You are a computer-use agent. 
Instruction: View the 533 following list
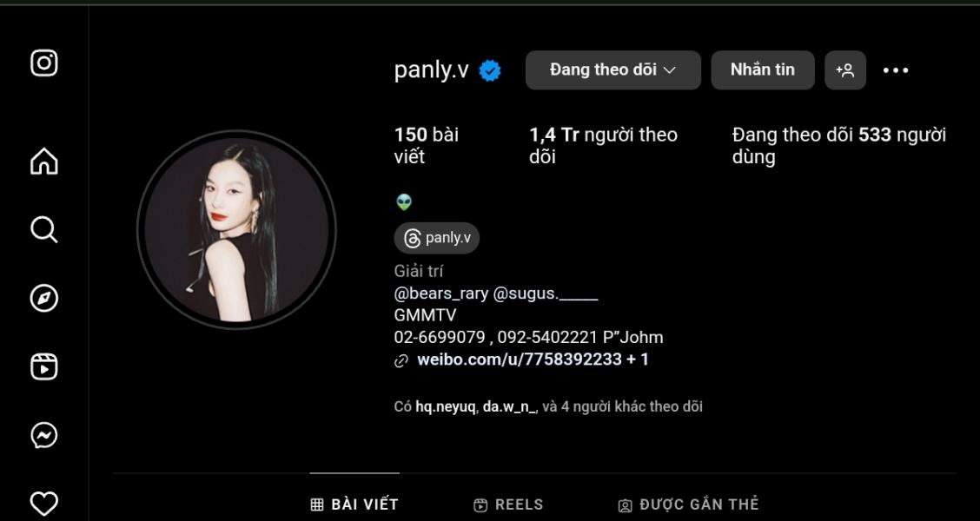(x=838, y=145)
